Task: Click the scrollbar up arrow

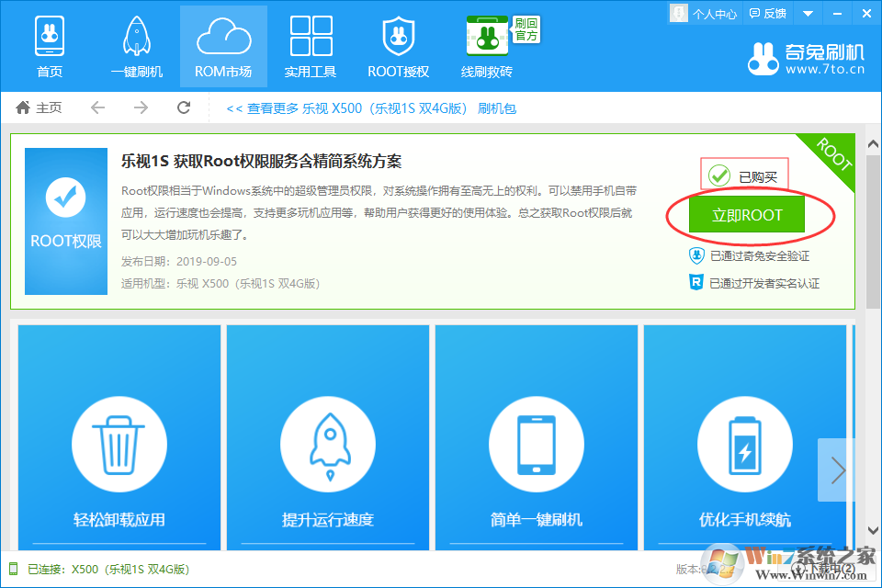Action: tap(873, 144)
